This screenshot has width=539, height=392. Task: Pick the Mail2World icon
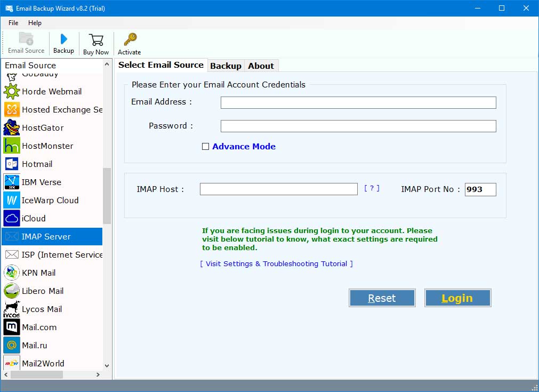(x=12, y=363)
